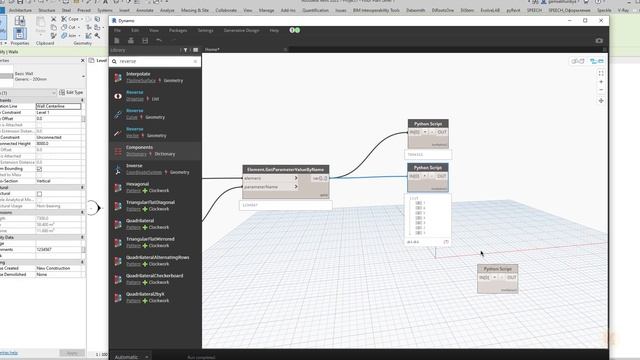This screenshot has height=360, width=640.
Task: Click the Undo arrow in Dynamo toolbar
Action: point(159,40)
